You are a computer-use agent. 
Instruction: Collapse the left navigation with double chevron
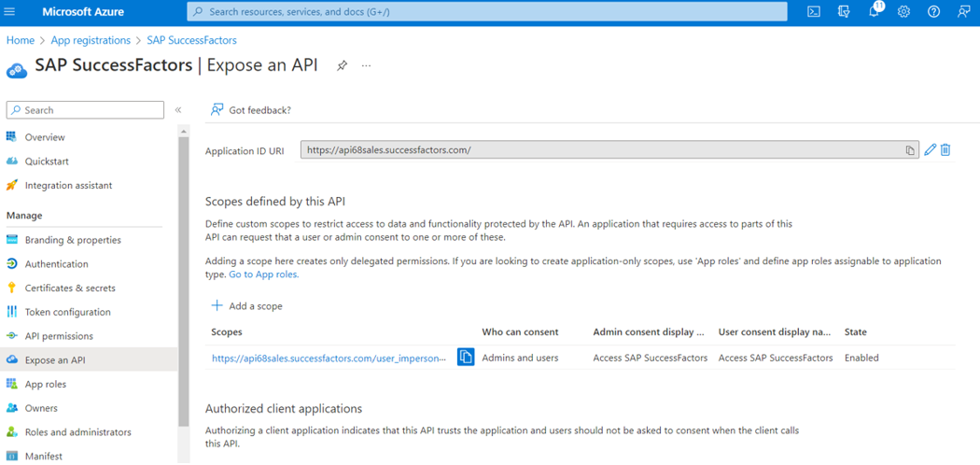coord(178,110)
